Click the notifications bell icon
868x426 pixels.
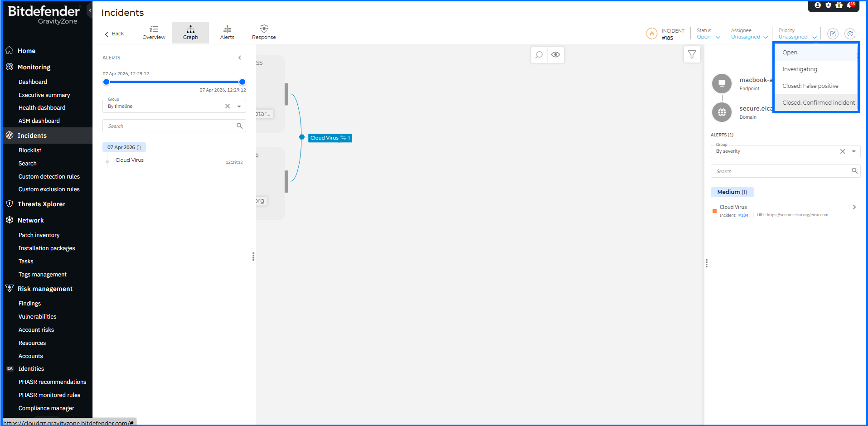coord(850,5)
